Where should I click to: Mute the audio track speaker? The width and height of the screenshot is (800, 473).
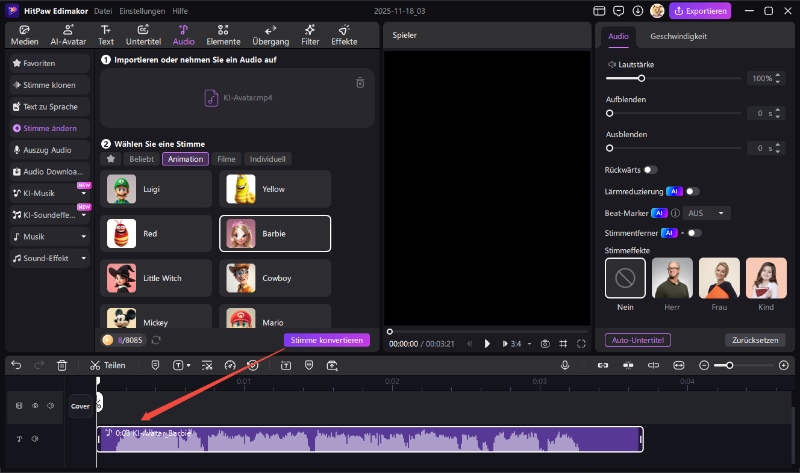[35, 439]
